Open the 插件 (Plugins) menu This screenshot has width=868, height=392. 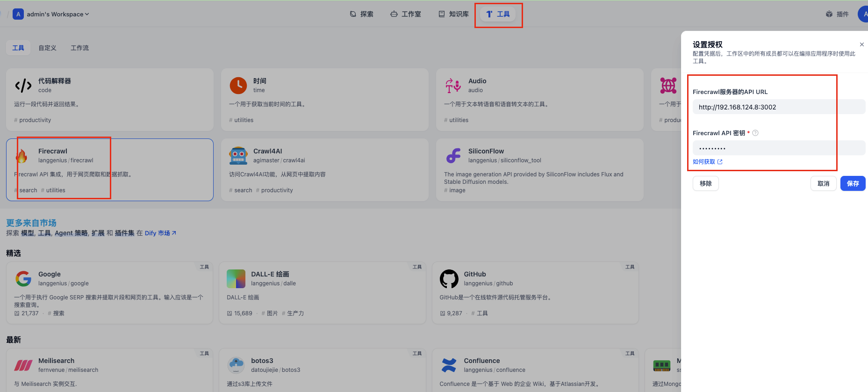(x=837, y=14)
